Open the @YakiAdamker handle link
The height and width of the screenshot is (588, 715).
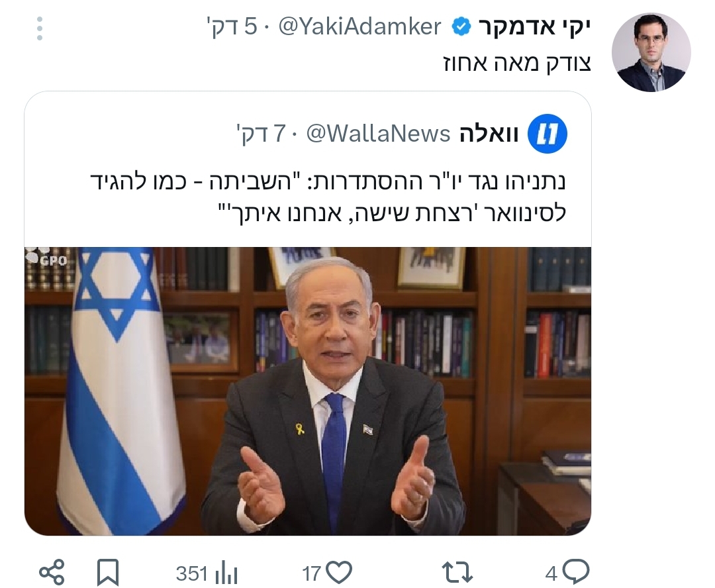[359, 26]
